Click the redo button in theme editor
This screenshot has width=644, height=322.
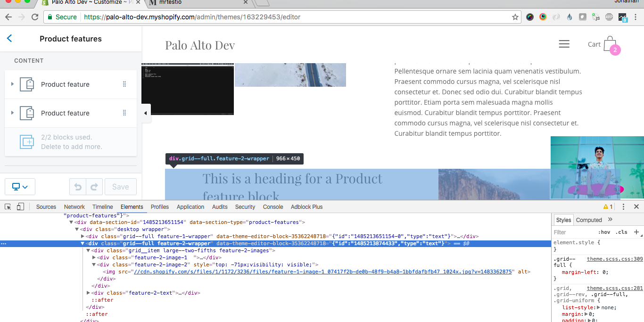tap(94, 187)
